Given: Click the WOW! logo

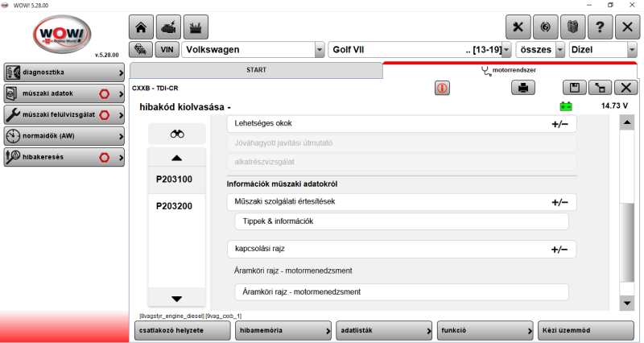Looking at the screenshot, I should tap(63, 35).
